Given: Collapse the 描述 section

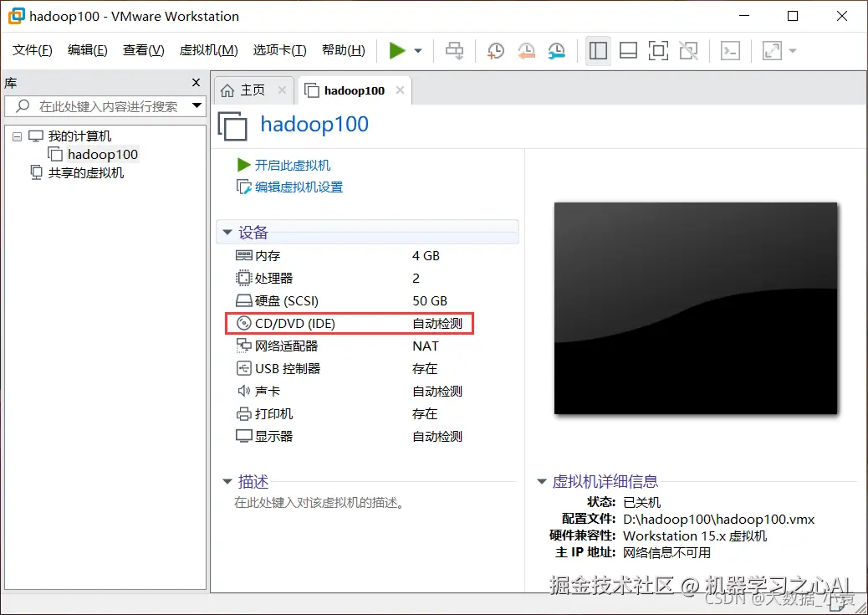Looking at the screenshot, I should [x=227, y=481].
